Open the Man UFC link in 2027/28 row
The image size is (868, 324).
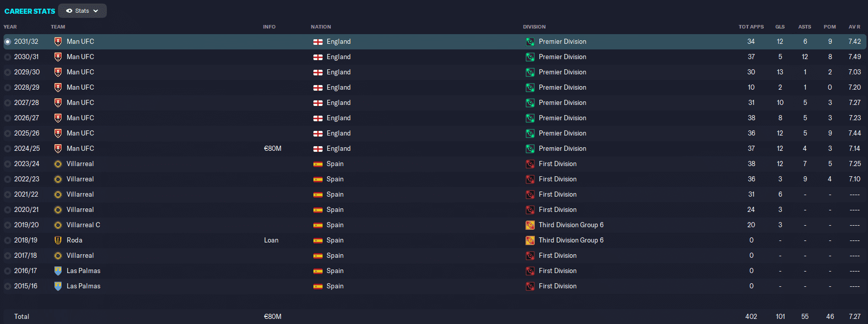(80, 103)
